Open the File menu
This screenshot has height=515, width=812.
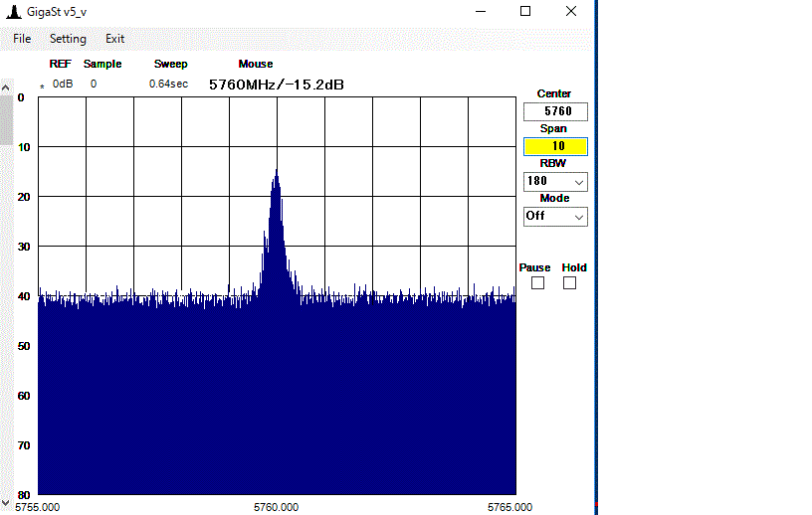click(22, 39)
